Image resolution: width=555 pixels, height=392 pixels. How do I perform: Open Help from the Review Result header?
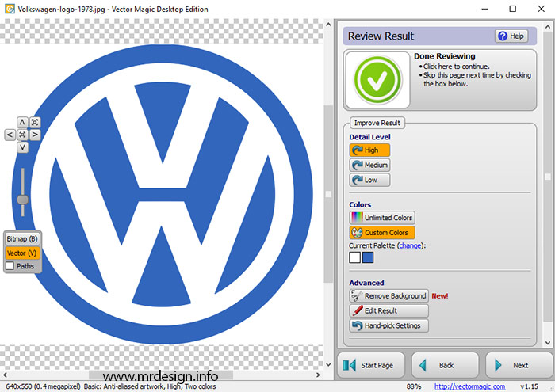pos(511,36)
